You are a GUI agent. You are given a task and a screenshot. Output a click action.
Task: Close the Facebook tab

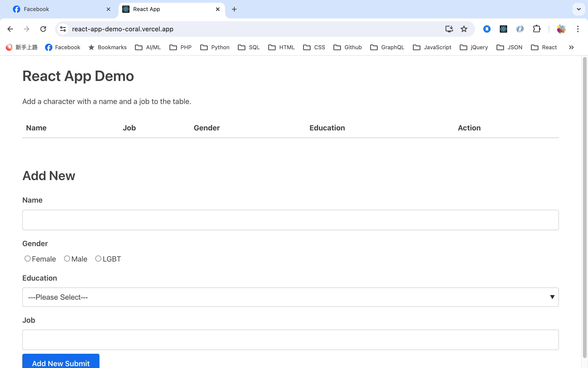coord(108,9)
